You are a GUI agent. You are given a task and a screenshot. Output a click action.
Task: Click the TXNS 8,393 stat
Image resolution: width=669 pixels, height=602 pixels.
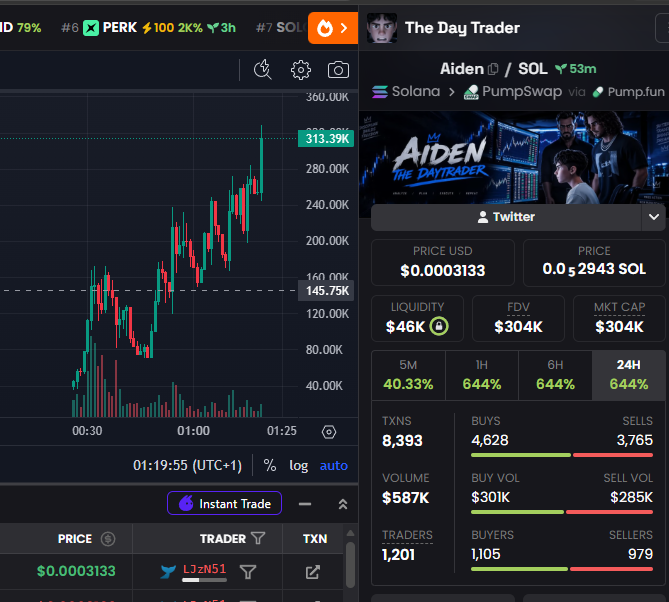(402, 432)
